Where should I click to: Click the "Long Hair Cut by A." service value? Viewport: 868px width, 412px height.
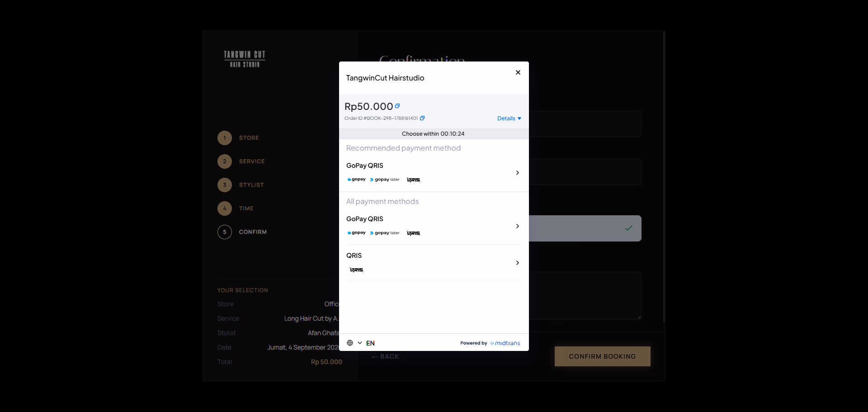tap(311, 318)
